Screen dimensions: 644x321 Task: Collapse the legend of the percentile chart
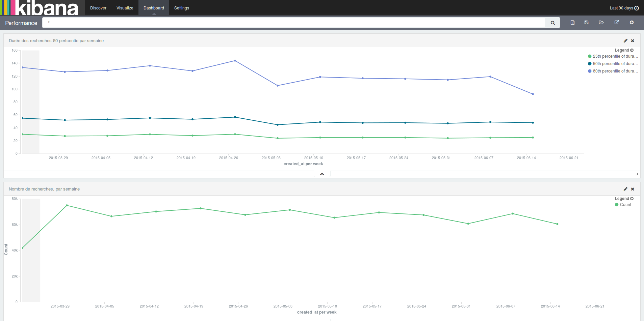point(624,50)
